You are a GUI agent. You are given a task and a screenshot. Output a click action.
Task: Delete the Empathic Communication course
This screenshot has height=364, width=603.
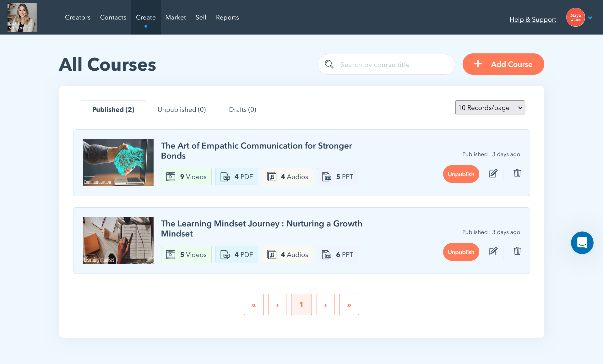517,173
